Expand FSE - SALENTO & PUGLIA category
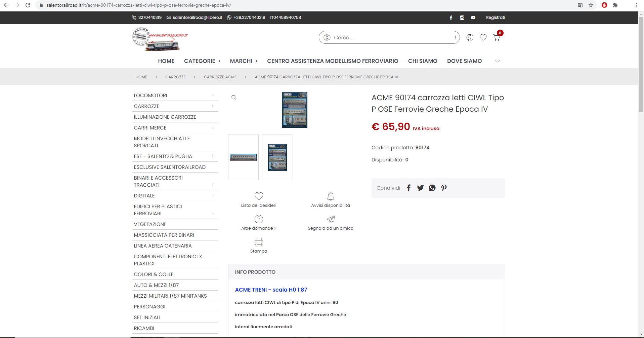This screenshot has width=644, height=338. (x=213, y=156)
